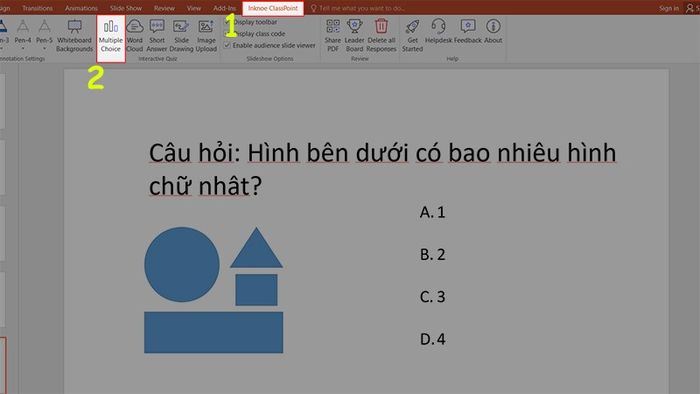The image size is (700, 394).
Task: Open Helpdesk headset icon
Action: [x=438, y=26]
